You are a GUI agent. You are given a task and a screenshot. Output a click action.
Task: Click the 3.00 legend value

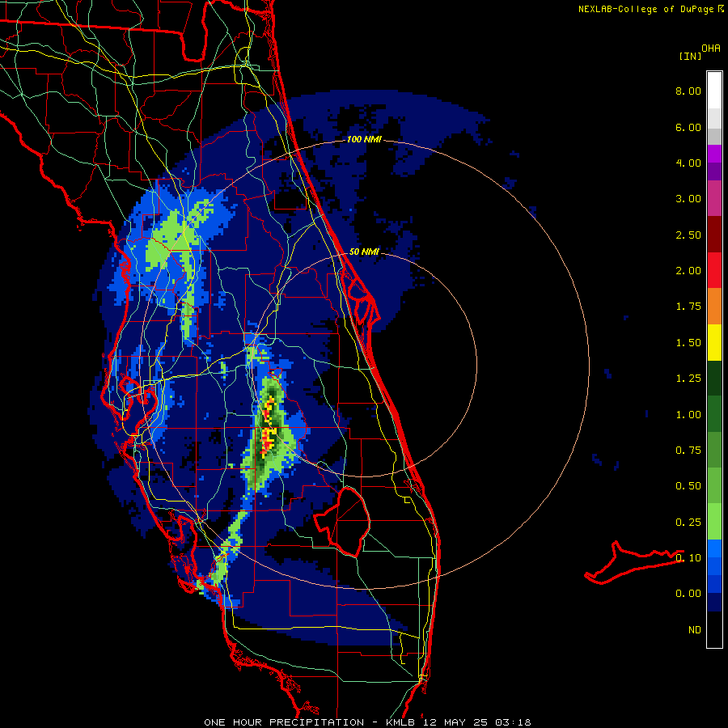tap(688, 199)
